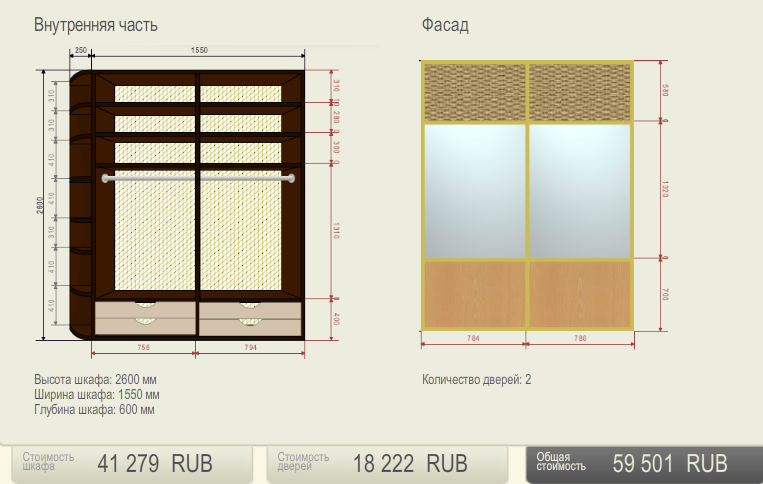Click the "Общая стоимость" 59 501 RUB panel
The width and height of the screenshot is (763, 484).
pyautogui.click(x=644, y=465)
